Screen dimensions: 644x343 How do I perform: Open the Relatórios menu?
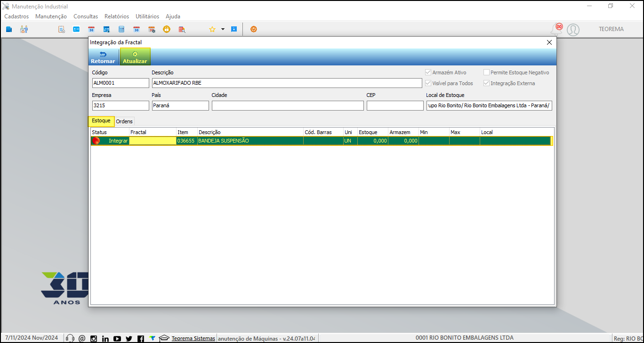coord(117,16)
